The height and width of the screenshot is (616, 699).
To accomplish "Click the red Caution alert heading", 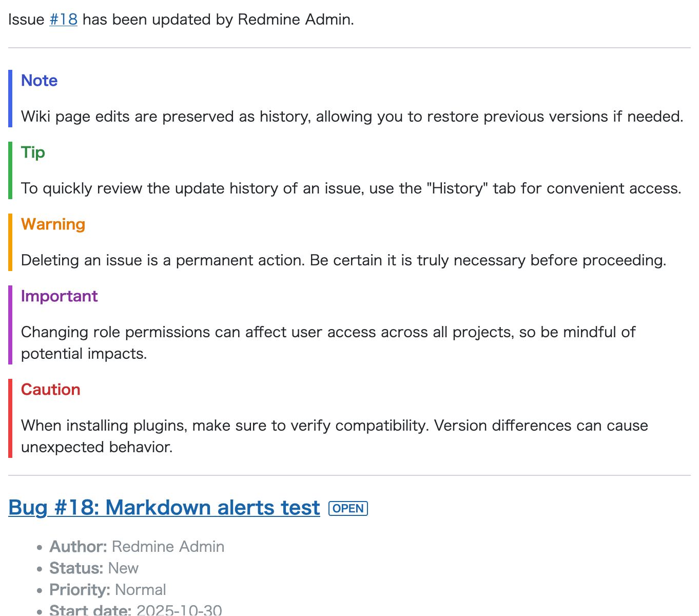I will click(x=50, y=390).
